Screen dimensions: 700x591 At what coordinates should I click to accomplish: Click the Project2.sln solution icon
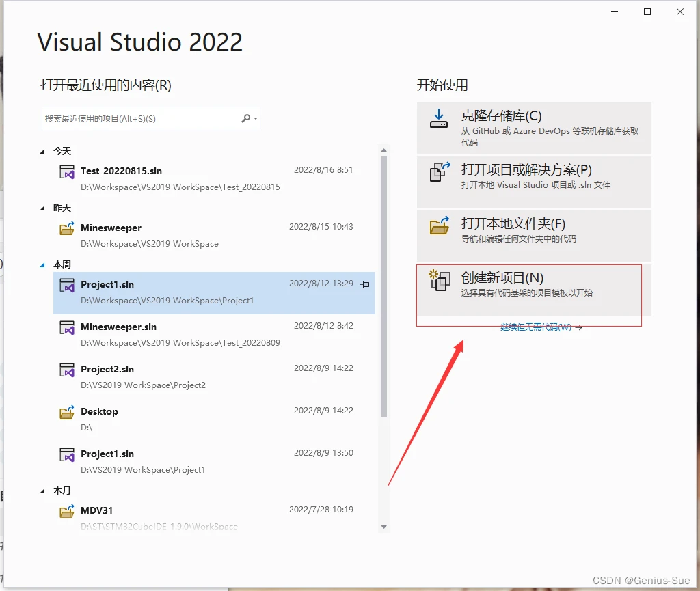[67, 370]
